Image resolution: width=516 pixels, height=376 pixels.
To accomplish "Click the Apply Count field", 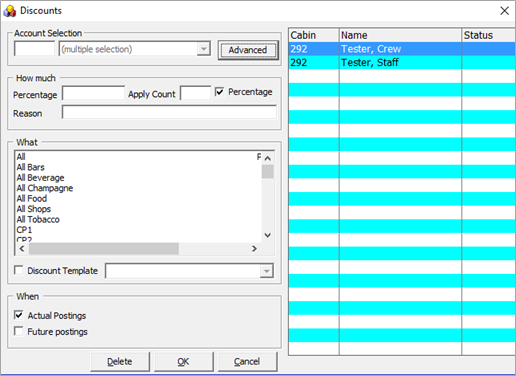I will point(195,93).
